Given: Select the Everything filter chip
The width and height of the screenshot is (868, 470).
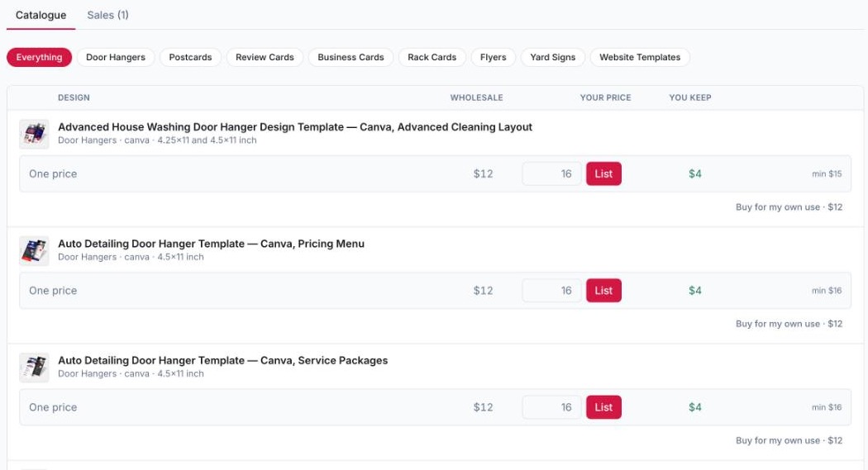Looking at the screenshot, I should click(x=40, y=57).
